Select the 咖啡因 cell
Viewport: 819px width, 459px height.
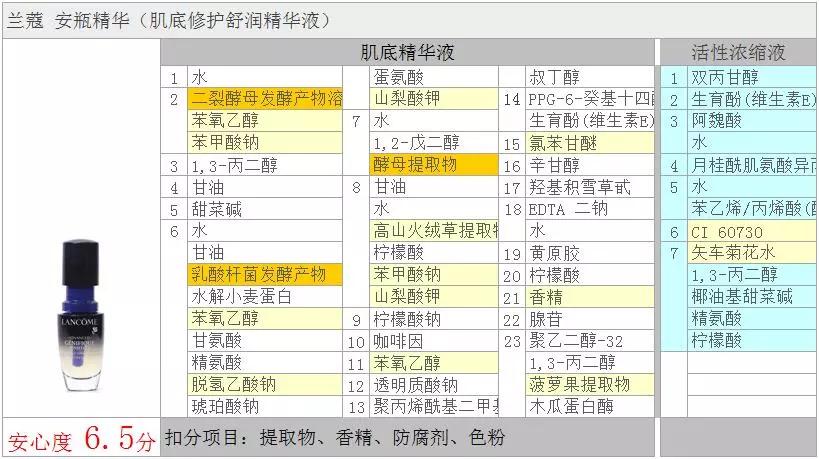[x=434, y=341]
